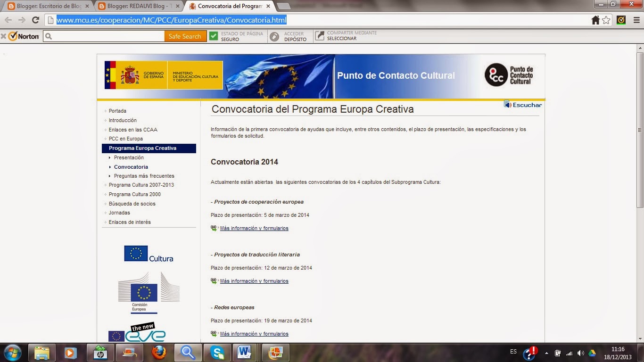Show hidden tray icons arrow
The height and width of the screenshot is (362, 644).
[546, 353]
